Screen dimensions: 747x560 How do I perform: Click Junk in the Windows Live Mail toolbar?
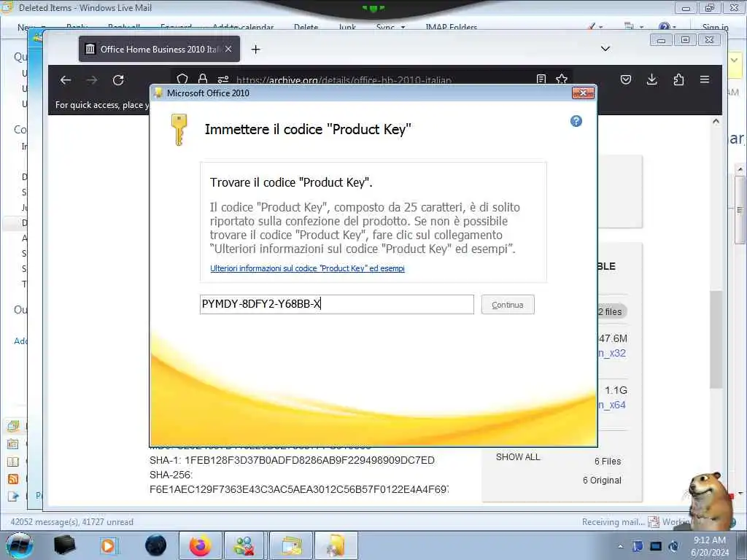pos(347,28)
